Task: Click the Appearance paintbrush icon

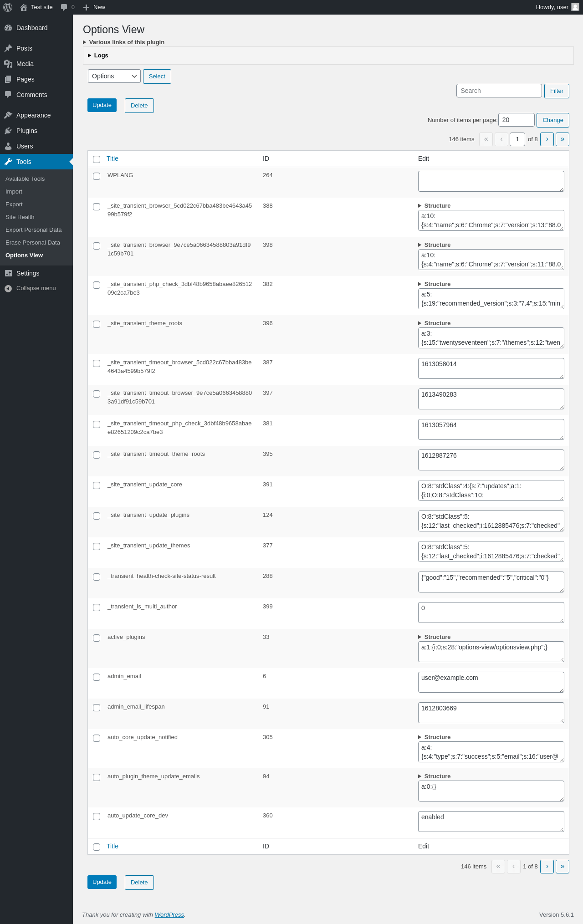Action: (8, 115)
